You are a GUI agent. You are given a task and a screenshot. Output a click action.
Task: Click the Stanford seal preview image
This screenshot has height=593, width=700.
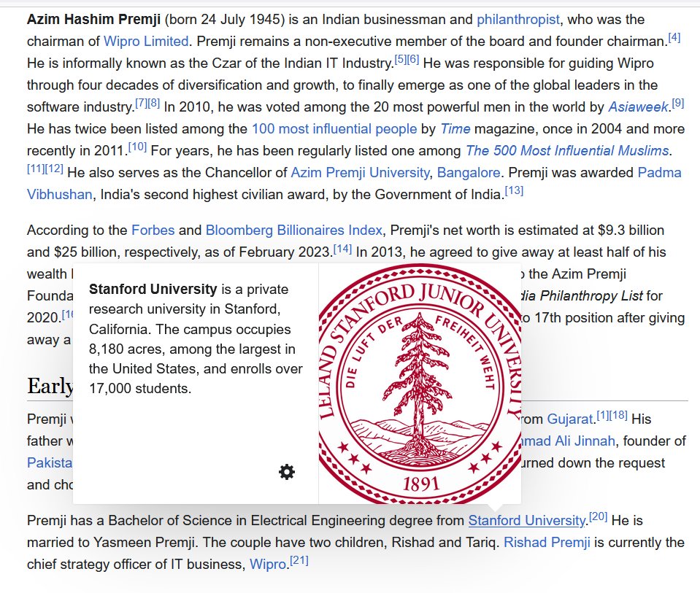tap(420, 384)
